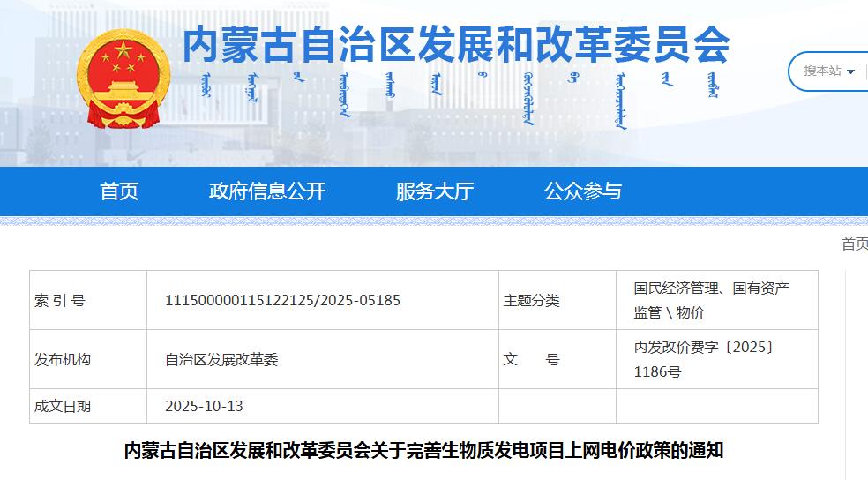Click the 内蒙古自治区发展和改革委员会 site title
The image size is (868, 480).
click(x=456, y=44)
